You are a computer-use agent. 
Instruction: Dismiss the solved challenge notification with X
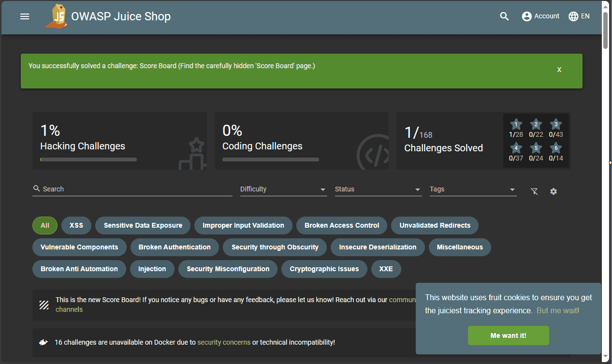[559, 70]
